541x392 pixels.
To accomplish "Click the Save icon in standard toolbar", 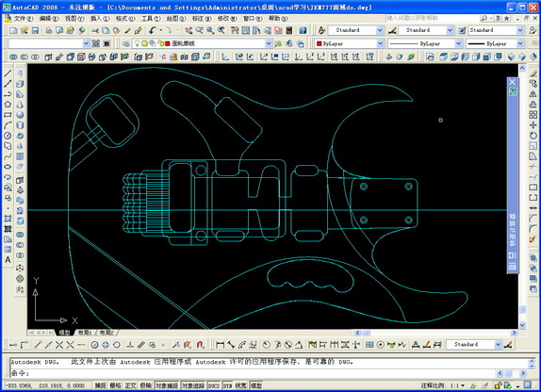I will coord(35,31).
